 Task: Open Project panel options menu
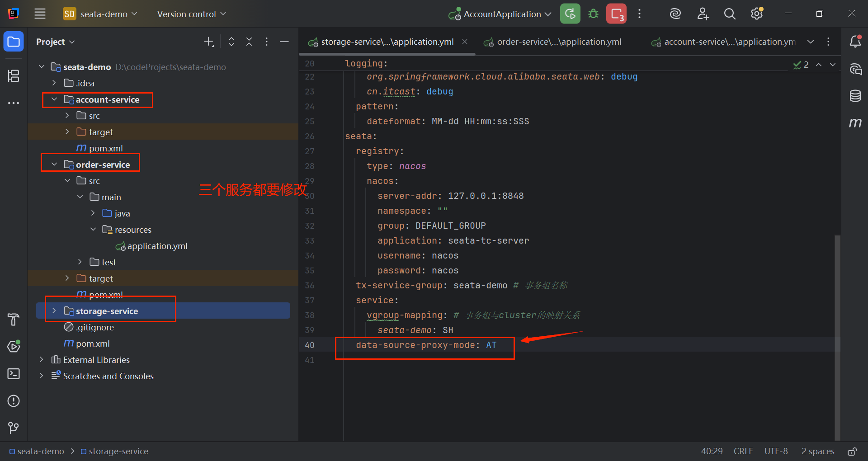(x=267, y=42)
